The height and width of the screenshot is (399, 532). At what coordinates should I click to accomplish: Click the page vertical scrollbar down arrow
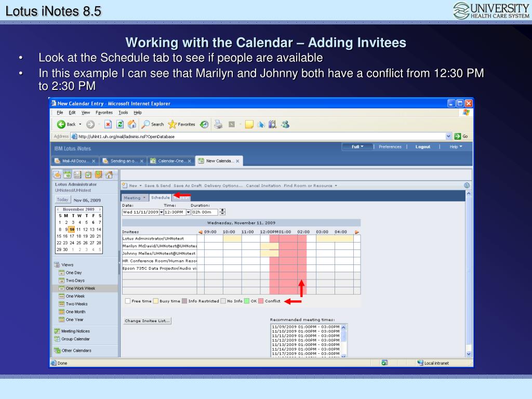pyautogui.click(x=469, y=354)
